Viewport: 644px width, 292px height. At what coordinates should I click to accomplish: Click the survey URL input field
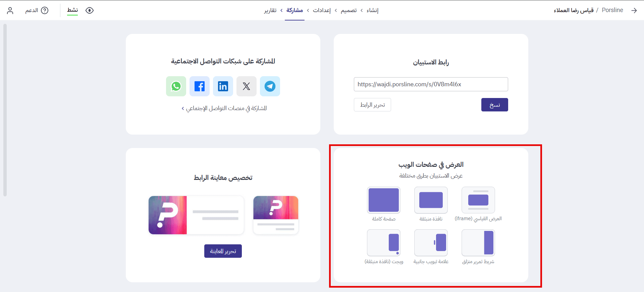click(431, 84)
